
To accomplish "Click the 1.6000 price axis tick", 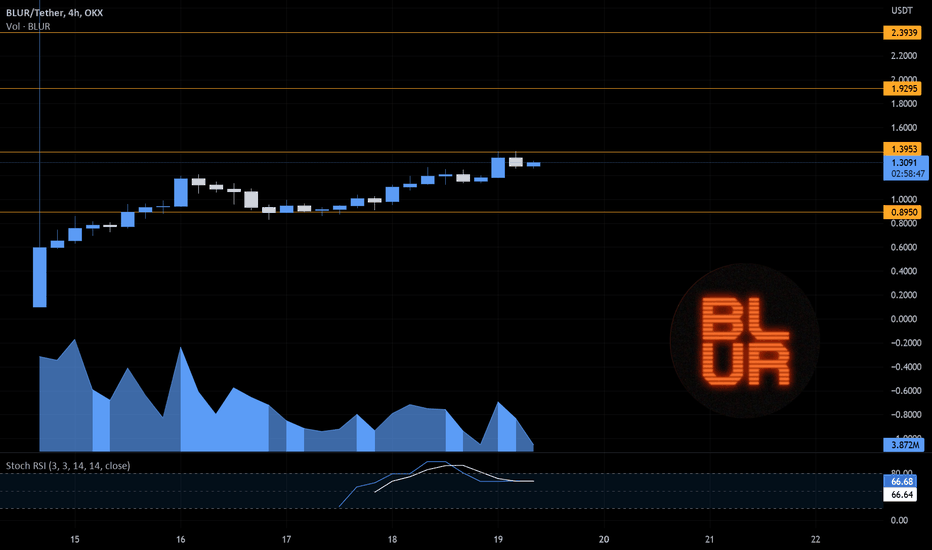I will pyautogui.click(x=903, y=127).
